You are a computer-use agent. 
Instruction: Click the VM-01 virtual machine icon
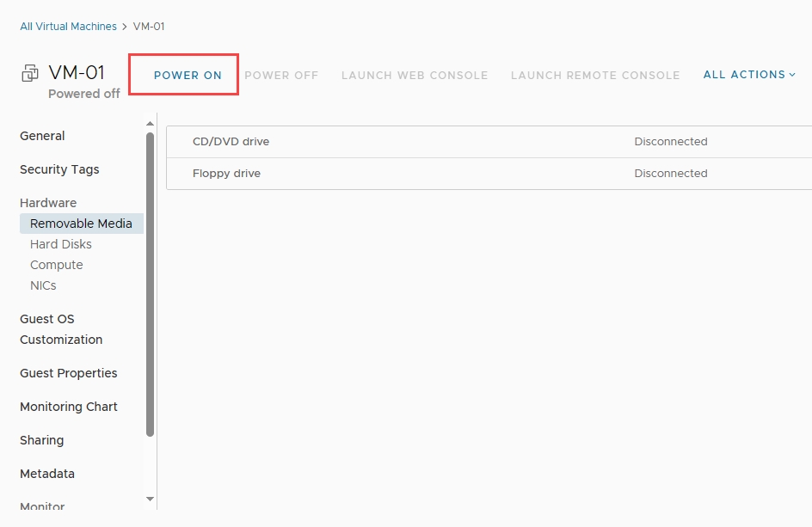click(30, 73)
